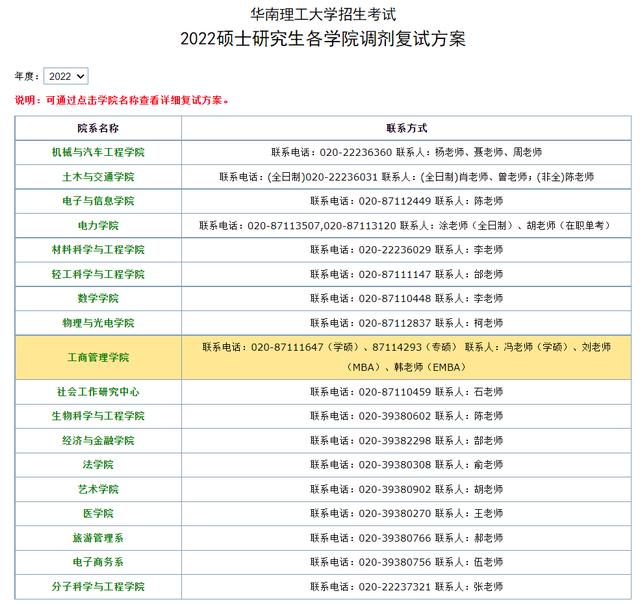Select contact text with phone 020-39380270
This screenshot has width=640, height=604.
407,513
